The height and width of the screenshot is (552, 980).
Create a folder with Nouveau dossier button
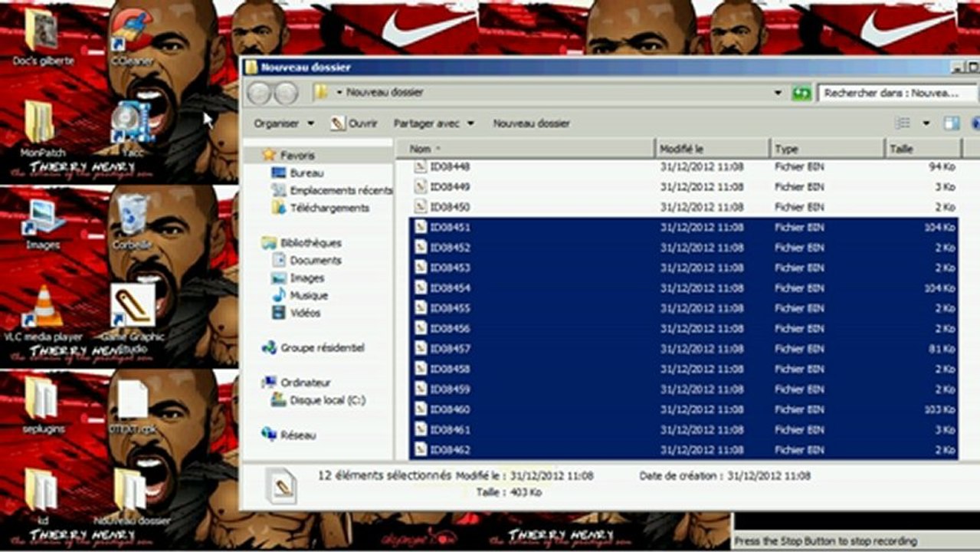pos(531,123)
